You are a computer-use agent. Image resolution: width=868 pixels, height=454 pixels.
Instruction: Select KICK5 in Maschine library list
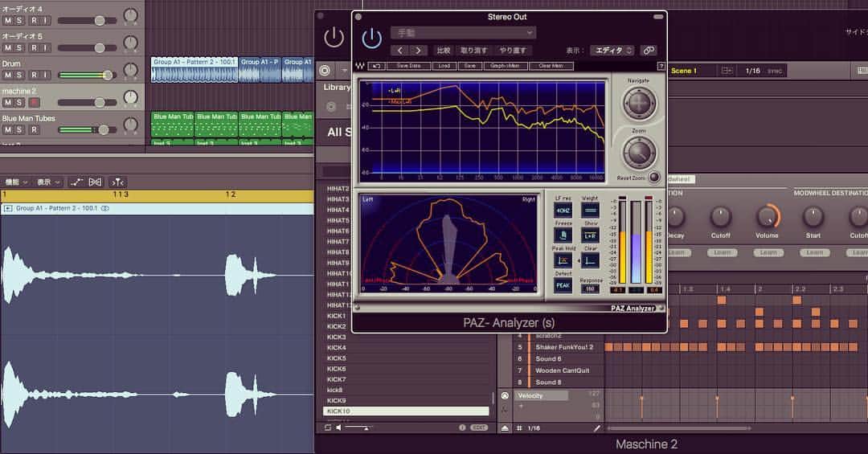pyautogui.click(x=406, y=358)
